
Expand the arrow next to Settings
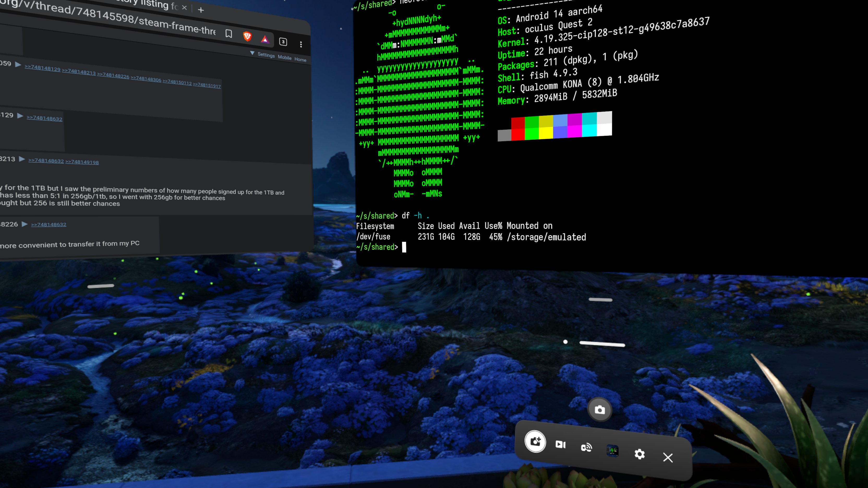pyautogui.click(x=252, y=53)
